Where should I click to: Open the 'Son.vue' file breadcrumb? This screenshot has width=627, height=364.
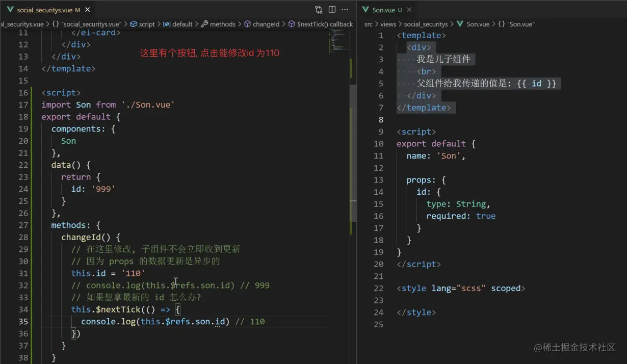pos(478,24)
